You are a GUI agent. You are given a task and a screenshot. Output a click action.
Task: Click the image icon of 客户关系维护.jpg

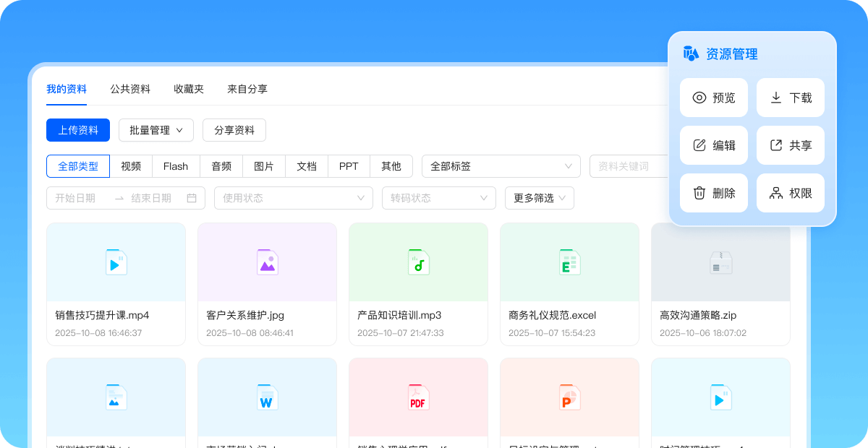[267, 262]
